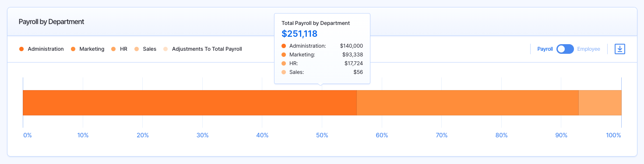Toggle the Payroll/Employee switch
Viewport: 644px width, 164px height.
coord(565,49)
